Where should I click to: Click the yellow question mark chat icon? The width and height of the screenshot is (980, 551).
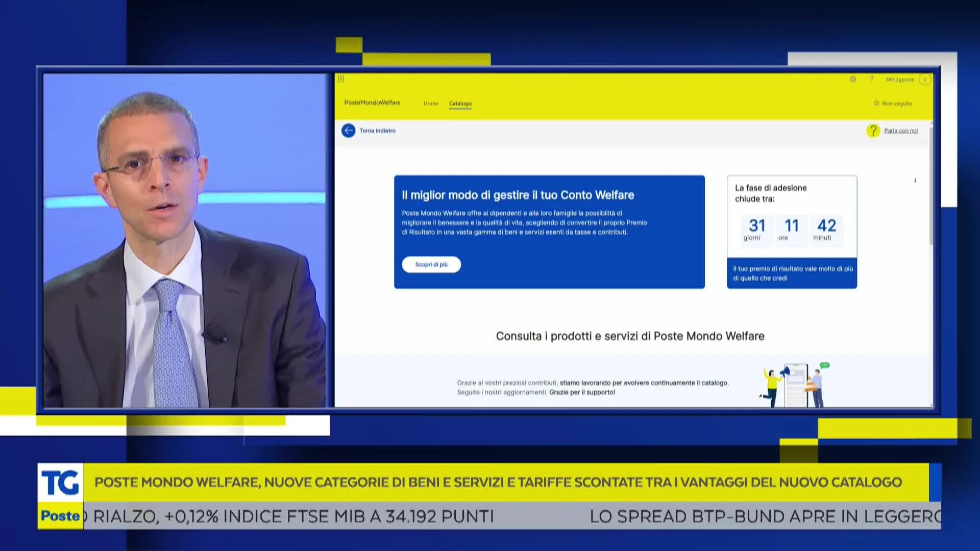(x=873, y=131)
